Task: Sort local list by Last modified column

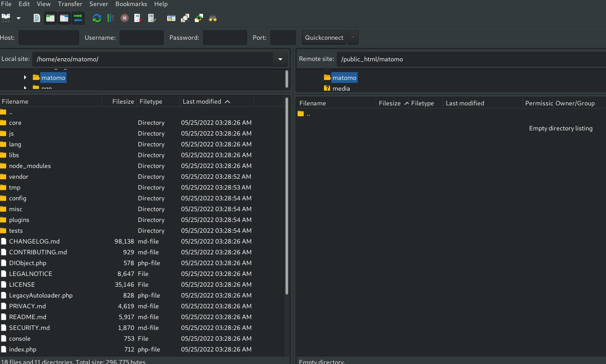Action: [x=217, y=101]
